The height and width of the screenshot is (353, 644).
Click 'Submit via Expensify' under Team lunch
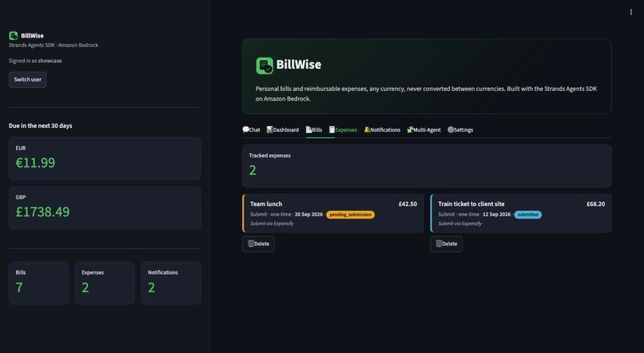272,224
